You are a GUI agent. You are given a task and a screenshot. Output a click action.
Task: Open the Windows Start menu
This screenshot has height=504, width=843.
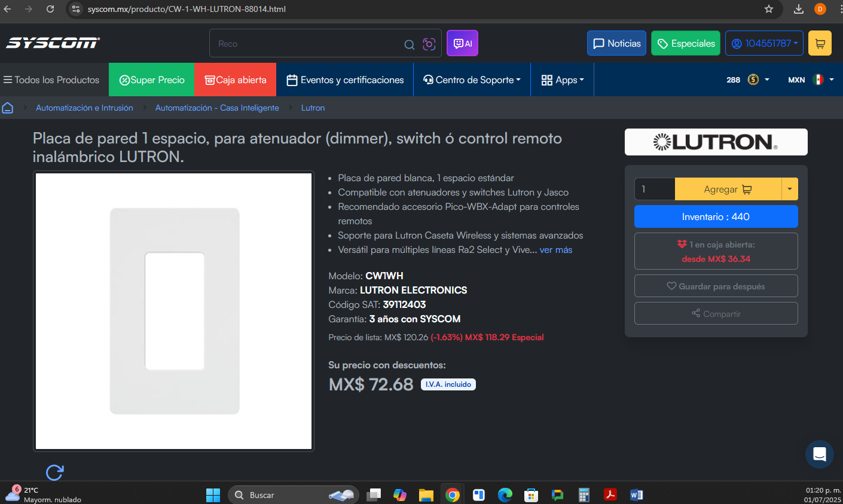pos(213,495)
